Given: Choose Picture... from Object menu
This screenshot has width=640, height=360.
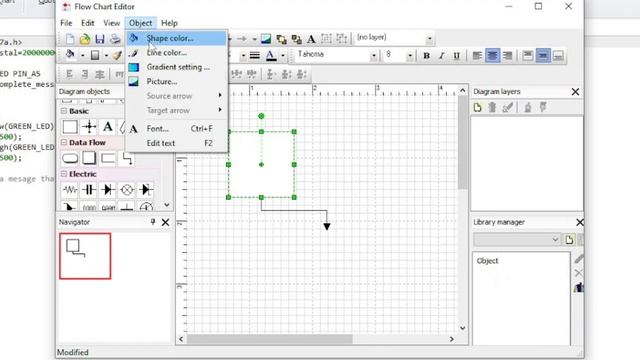Looking at the screenshot, I should pos(177,81).
